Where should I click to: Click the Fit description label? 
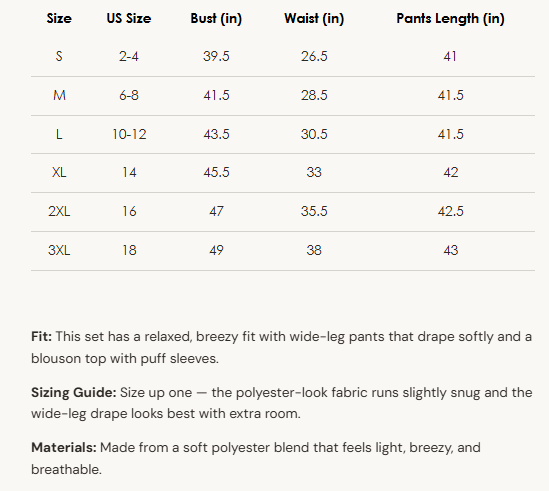point(41,336)
